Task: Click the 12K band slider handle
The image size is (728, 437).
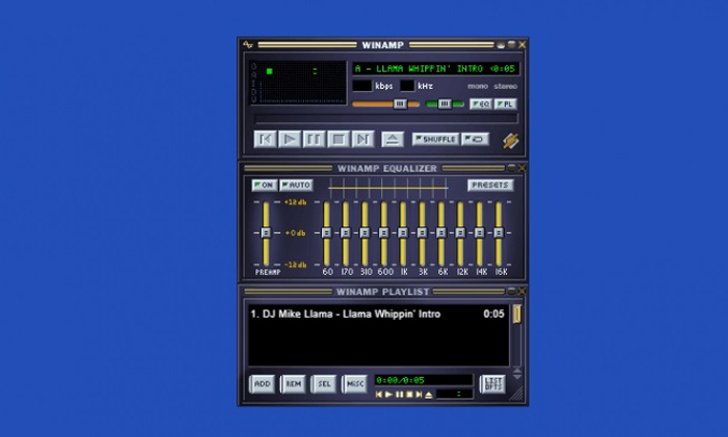Action: coord(460,232)
